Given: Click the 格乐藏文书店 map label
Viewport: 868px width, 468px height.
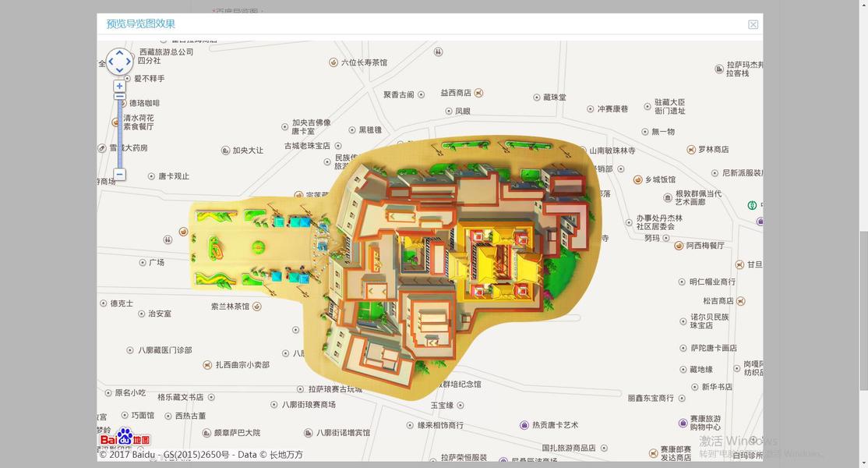Looking at the screenshot, I should (x=181, y=398).
